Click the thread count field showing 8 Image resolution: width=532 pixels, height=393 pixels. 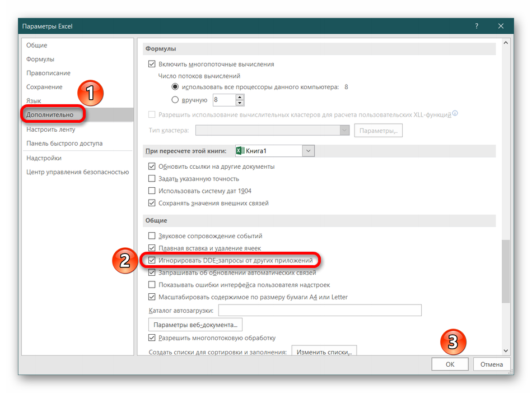[224, 100]
